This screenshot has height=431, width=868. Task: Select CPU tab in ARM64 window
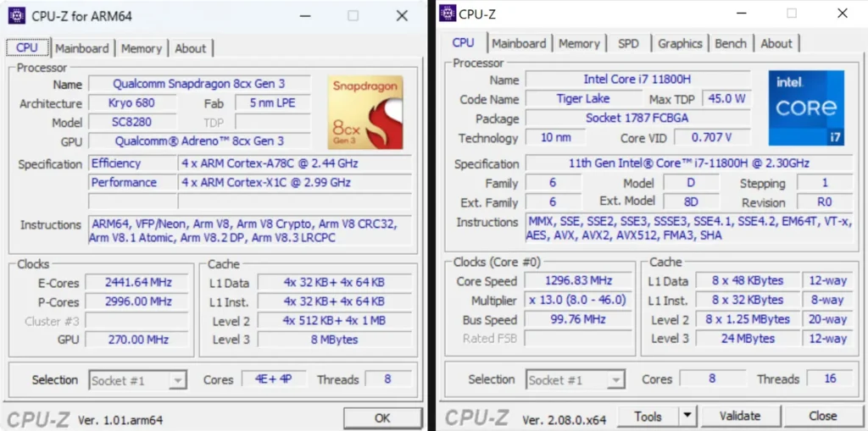[x=27, y=47]
